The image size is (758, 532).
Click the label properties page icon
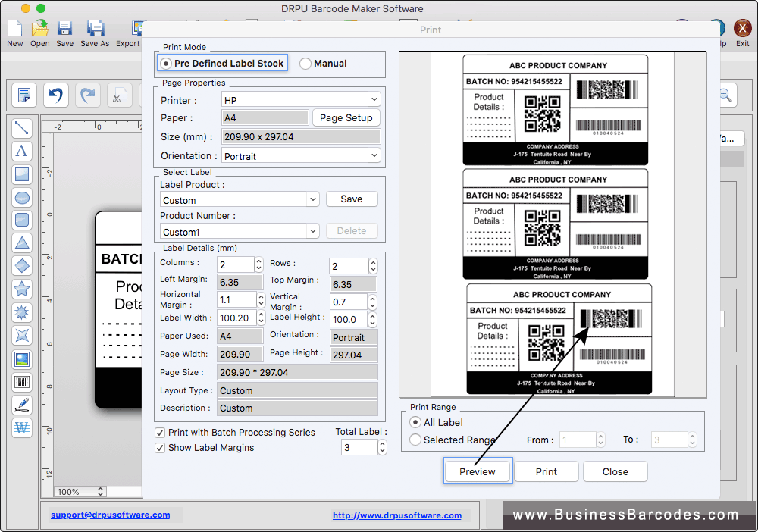tap(23, 95)
